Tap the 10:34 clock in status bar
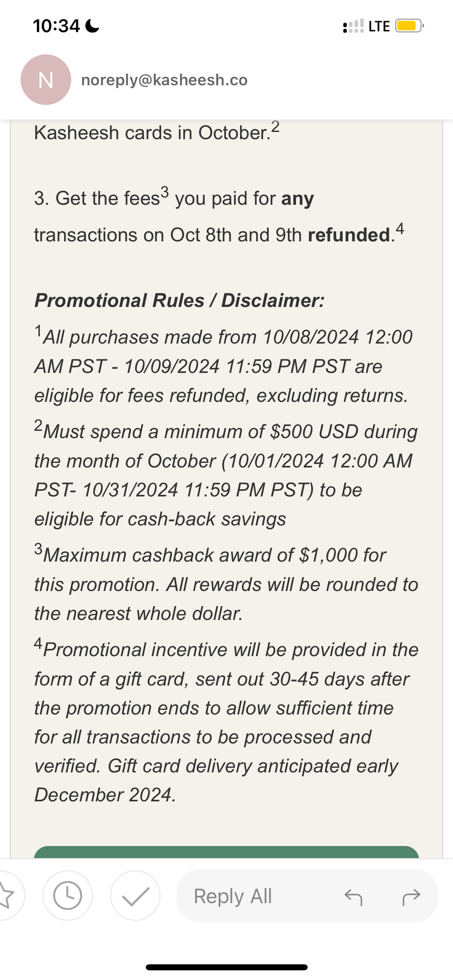453x980 pixels. tap(56, 27)
